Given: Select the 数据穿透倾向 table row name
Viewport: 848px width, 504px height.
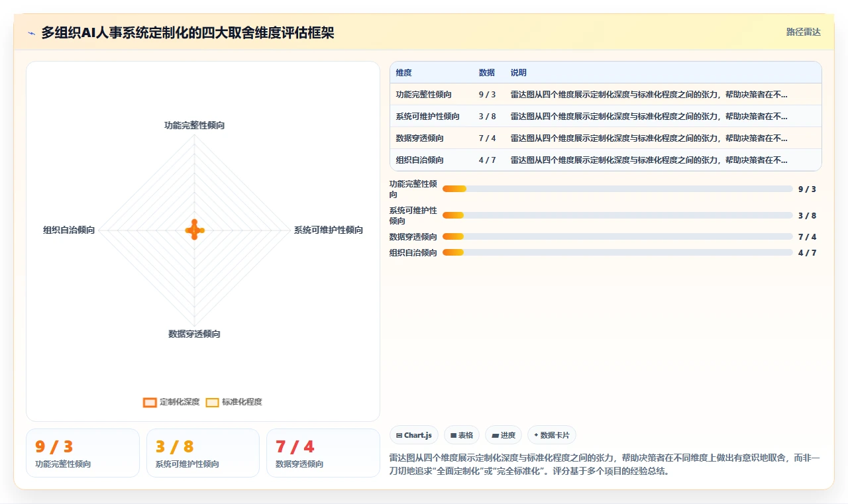Looking at the screenshot, I should point(420,138).
